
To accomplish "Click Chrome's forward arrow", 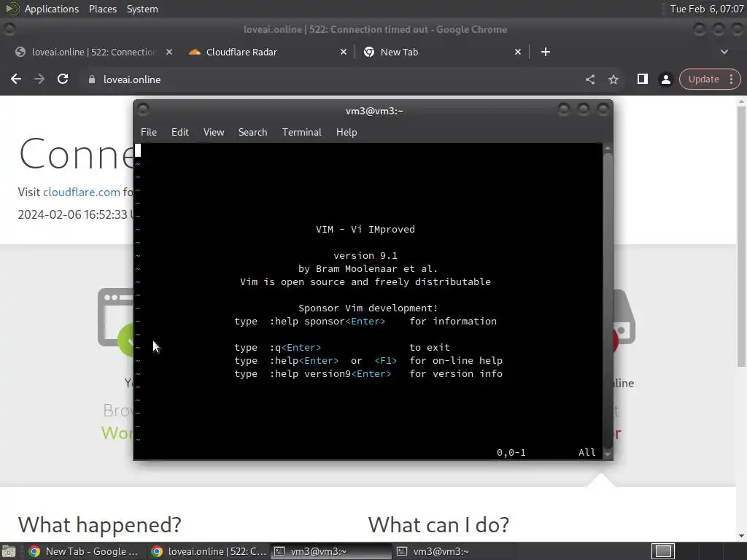I will 39,79.
